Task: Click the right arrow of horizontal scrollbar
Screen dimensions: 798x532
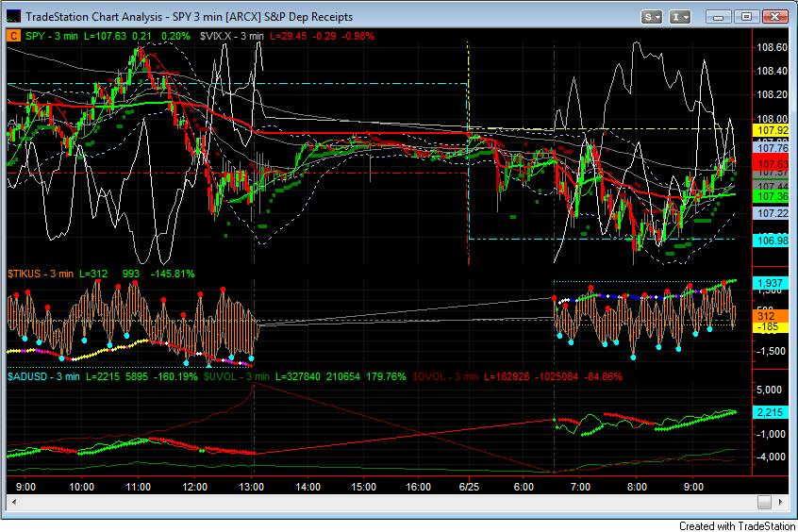Action: (780, 502)
